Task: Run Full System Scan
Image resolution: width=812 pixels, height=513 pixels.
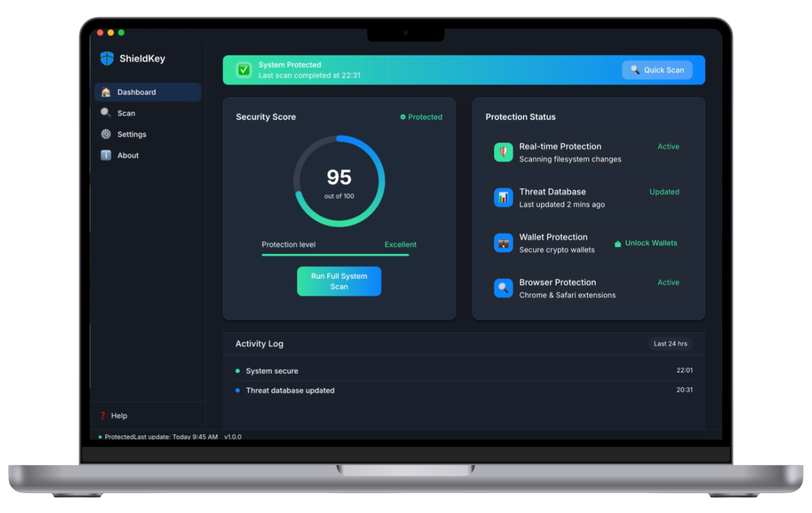Action: [x=339, y=281]
